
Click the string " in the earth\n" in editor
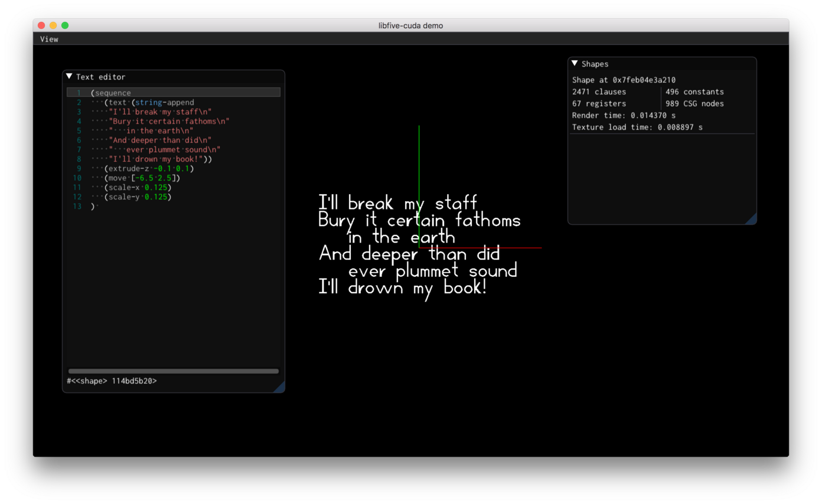(x=151, y=130)
